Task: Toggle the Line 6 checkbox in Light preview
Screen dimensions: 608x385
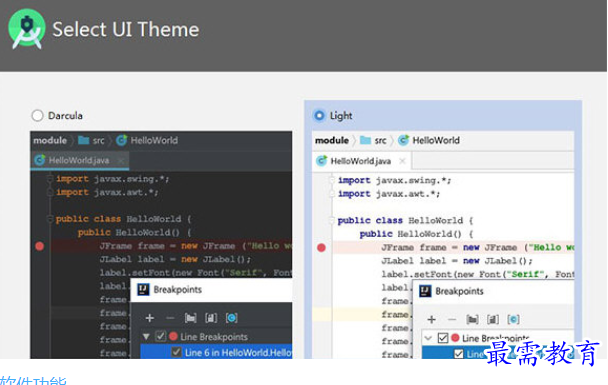Action: coord(459,354)
